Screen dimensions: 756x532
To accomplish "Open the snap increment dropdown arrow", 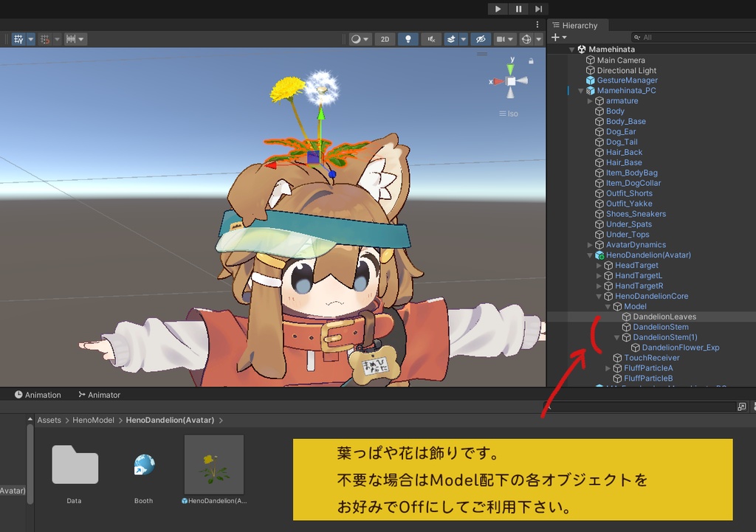I will point(57,39).
